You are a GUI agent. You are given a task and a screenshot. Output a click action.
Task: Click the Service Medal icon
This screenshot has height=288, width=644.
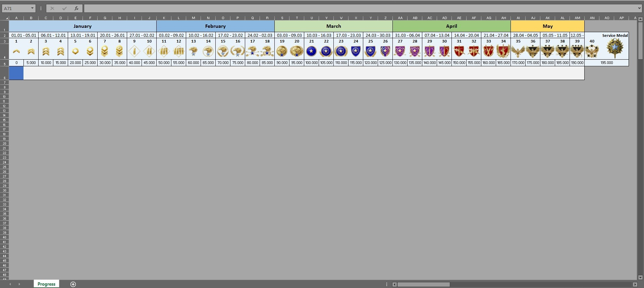[x=615, y=48]
